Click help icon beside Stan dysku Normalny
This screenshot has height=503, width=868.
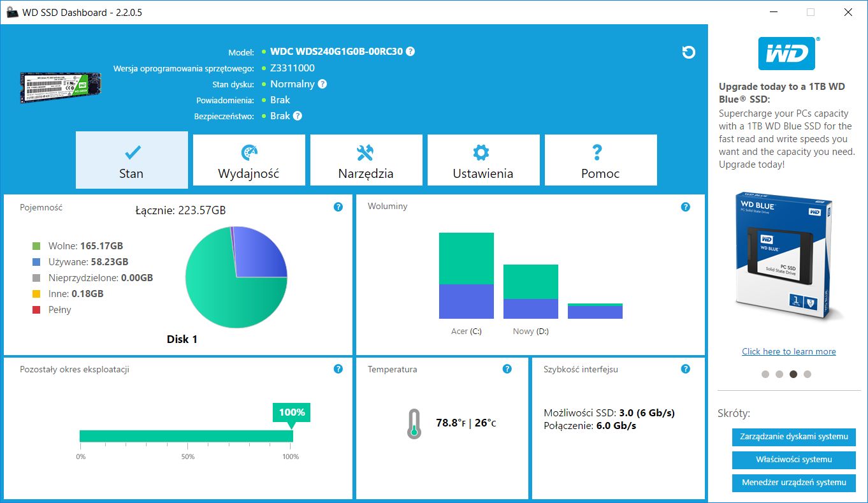click(322, 84)
